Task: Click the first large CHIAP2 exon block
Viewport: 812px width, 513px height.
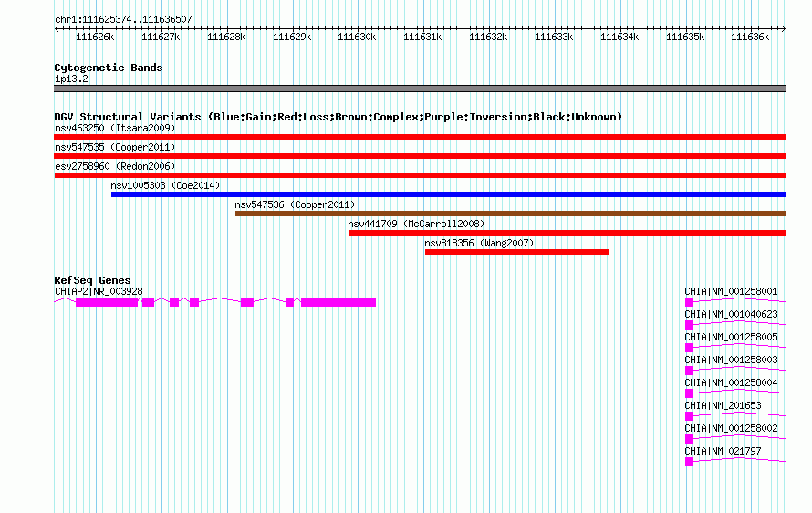Action: coord(107,302)
